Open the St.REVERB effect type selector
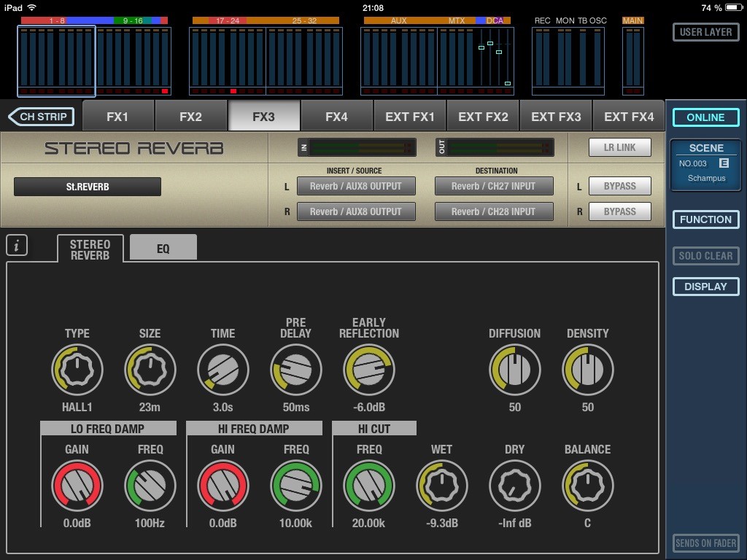 coord(88,187)
